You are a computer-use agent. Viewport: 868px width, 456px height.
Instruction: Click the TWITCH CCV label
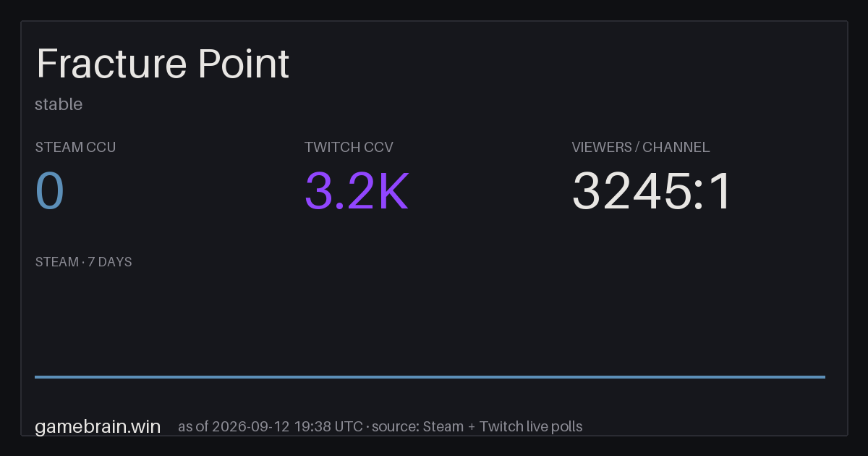[x=349, y=147]
